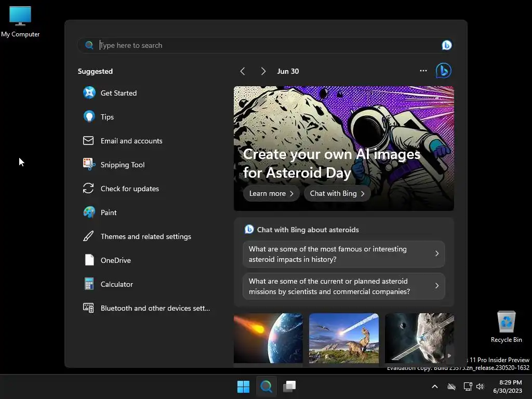Click the Tips text label

click(x=107, y=117)
